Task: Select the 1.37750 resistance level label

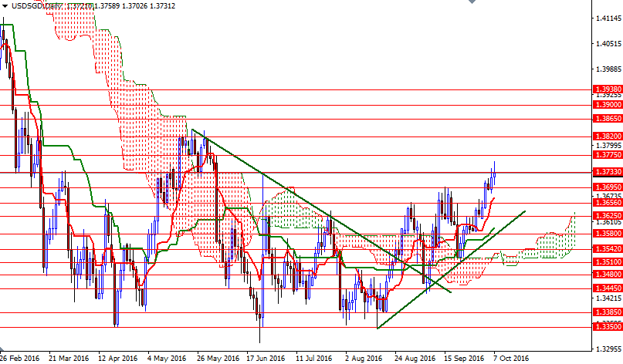Action: (607, 154)
